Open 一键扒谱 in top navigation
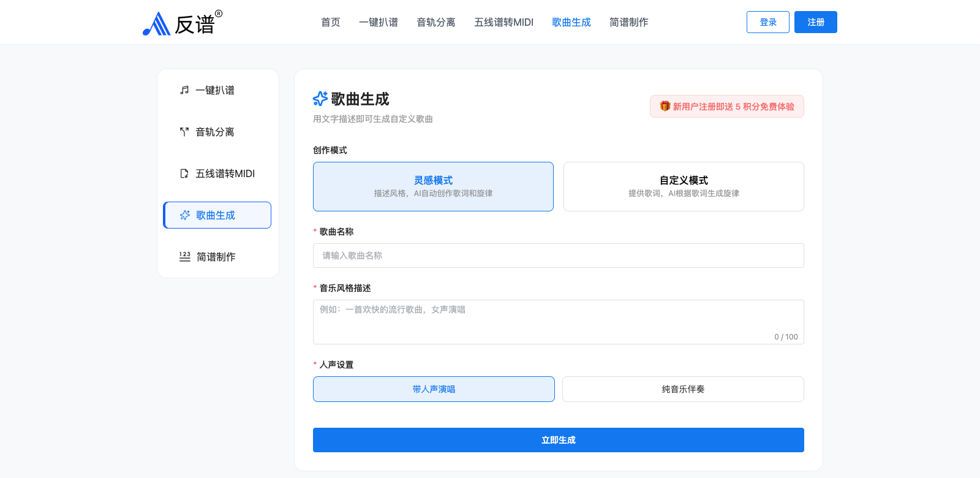Viewport: 980px width, 478px height. (379, 22)
